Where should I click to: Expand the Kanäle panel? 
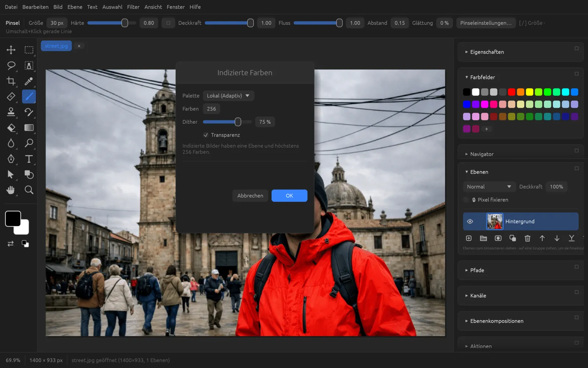tap(478, 296)
